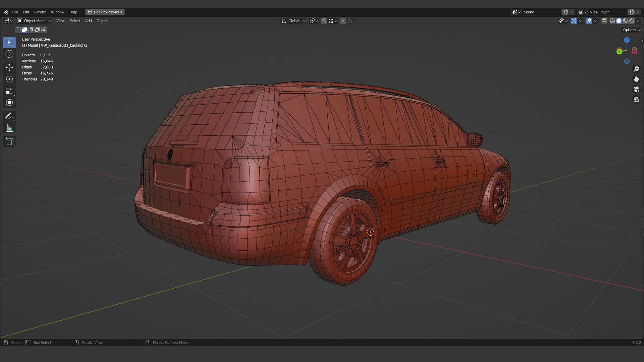This screenshot has height=362, width=644.
Task: Toggle camera view with camera icon
Action: (x=636, y=89)
